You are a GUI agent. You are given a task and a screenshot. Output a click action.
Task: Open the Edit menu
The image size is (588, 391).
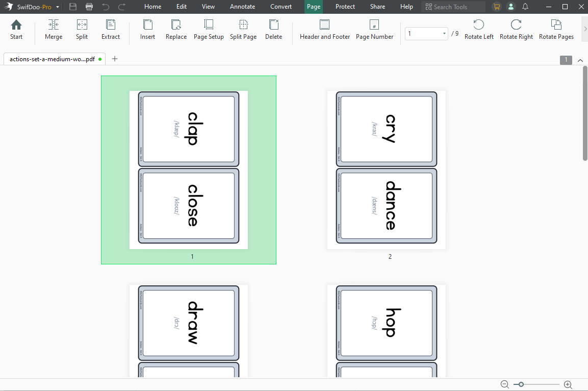(x=182, y=7)
